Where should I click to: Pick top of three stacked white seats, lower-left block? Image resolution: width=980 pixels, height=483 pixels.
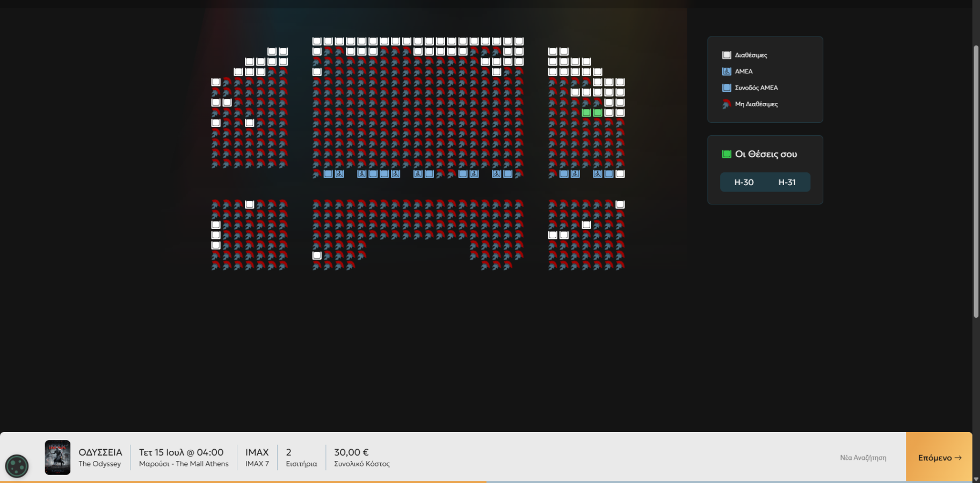tap(216, 225)
